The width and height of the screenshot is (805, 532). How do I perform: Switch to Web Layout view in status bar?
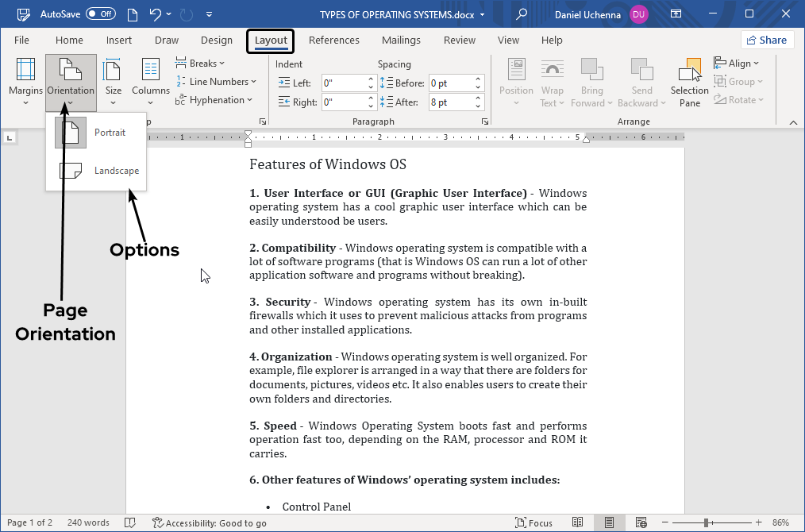click(x=641, y=522)
